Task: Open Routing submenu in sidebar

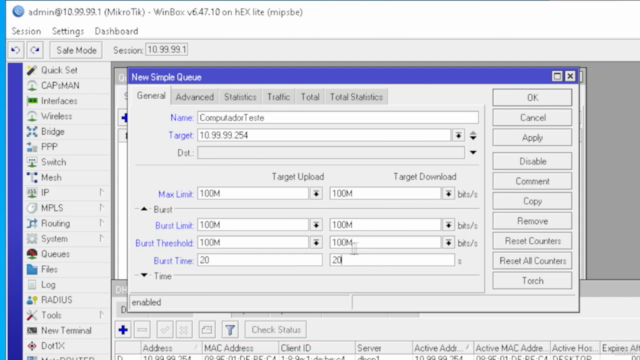Action: click(x=56, y=223)
